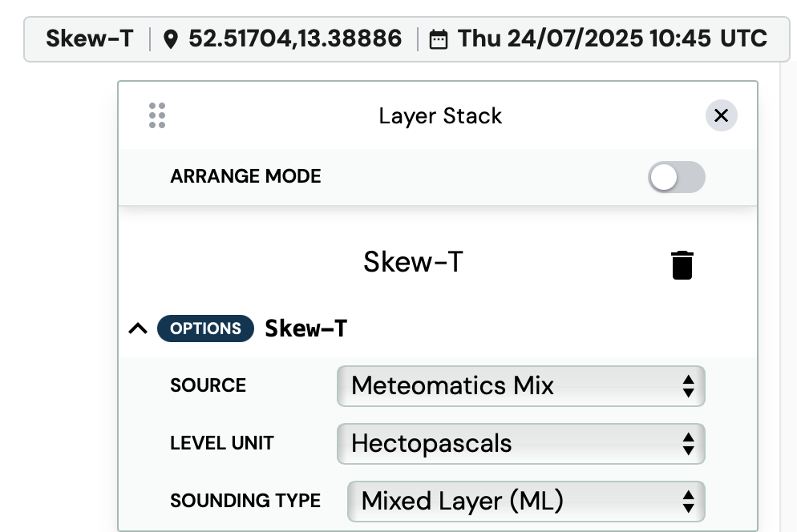
Task: Click the SOURCE label
Action: (x=208, y=385)
